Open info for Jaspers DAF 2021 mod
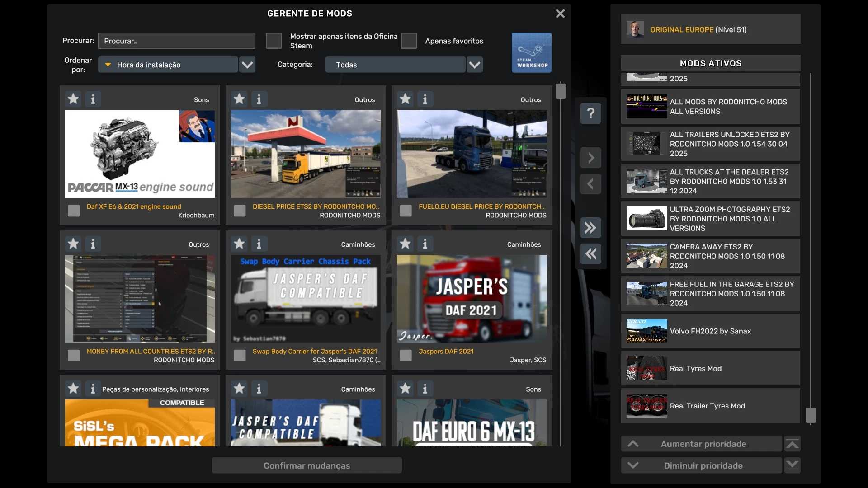Screen dimensions: 868x488 pos(425,244)
